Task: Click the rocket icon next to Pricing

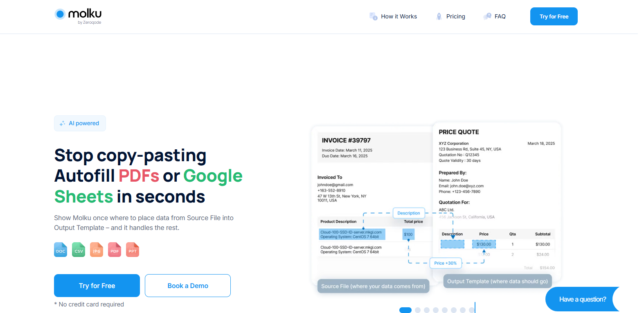Action: point(439,16)
